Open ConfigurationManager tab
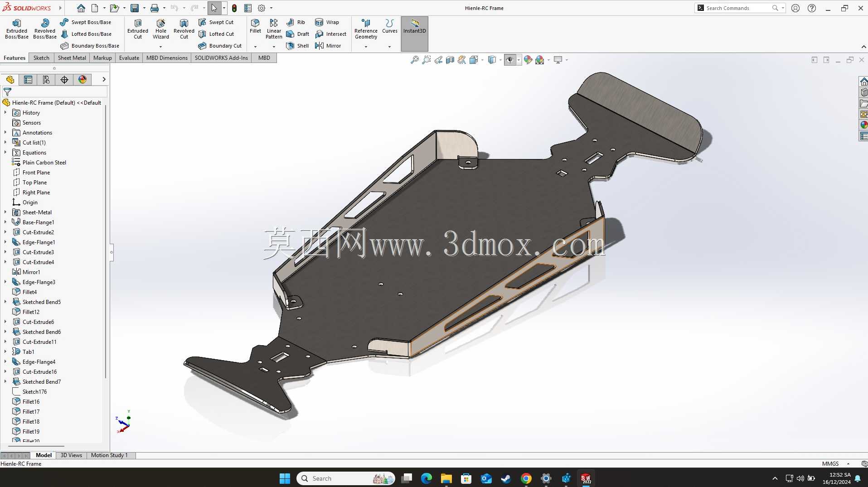Screen dimensions: 868x487 (x=46, y=80)
